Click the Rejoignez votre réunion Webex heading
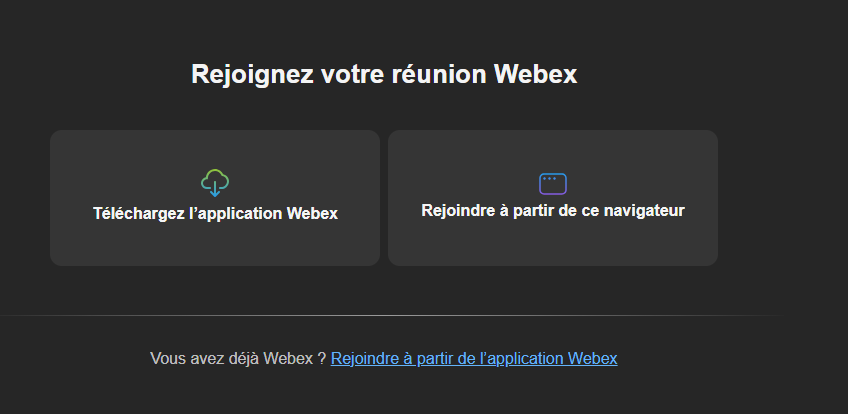Screen dimensions: 848x414 click(384, 75)
